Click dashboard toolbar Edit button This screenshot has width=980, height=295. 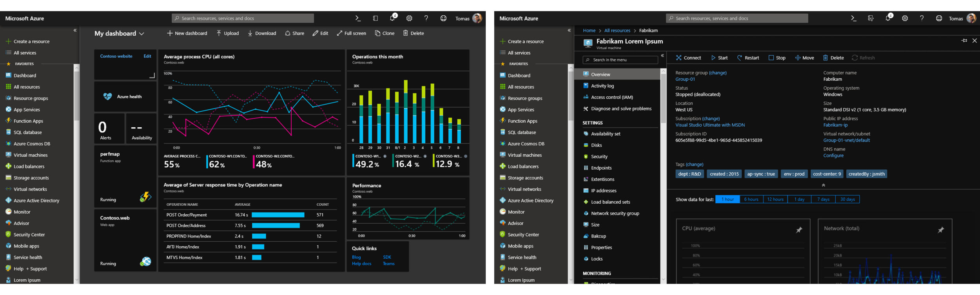(320, 33)
